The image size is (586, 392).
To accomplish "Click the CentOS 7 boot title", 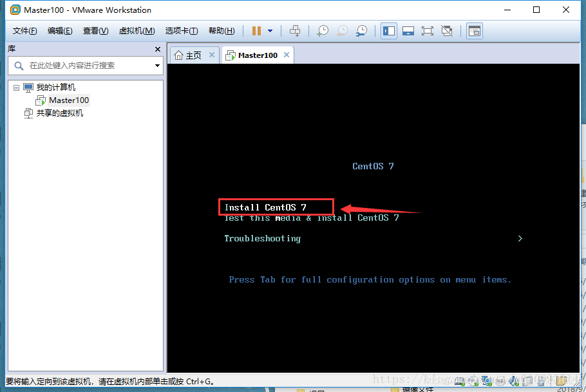I will (x=373, y=166).
